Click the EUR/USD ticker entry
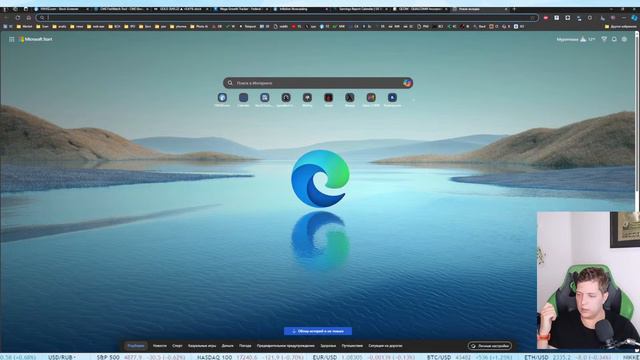This screenshot has width=640, height=360. [363, 357]
